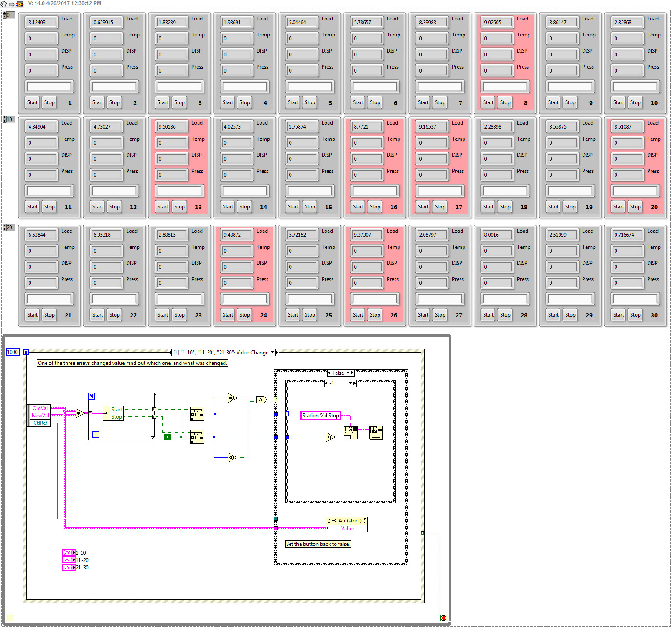Click the green True boolean constant
This screenshot has height=628, width=672.
point(168,437)
